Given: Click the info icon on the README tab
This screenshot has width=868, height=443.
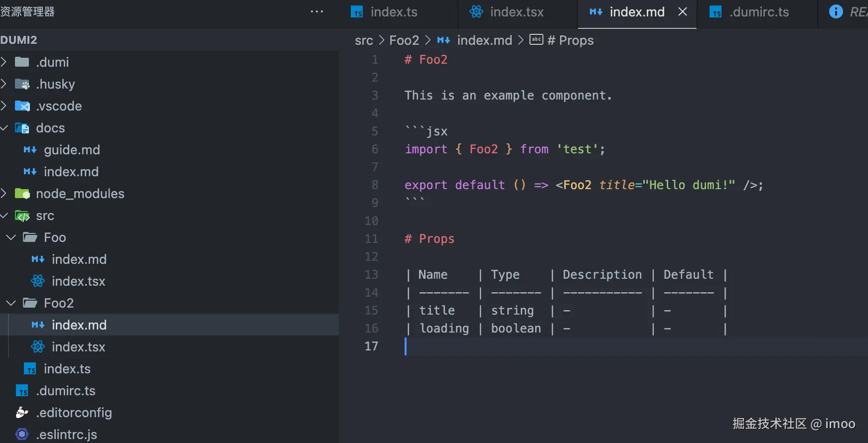Looking at the screenshot, I should coord(836,11).
